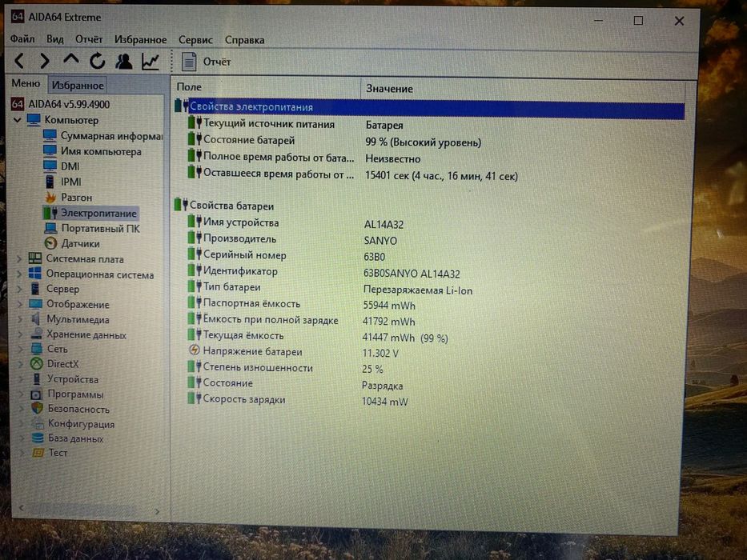The image size is (747, 560).
Task: Click the База данных database icon
Action: pos(38,438)
